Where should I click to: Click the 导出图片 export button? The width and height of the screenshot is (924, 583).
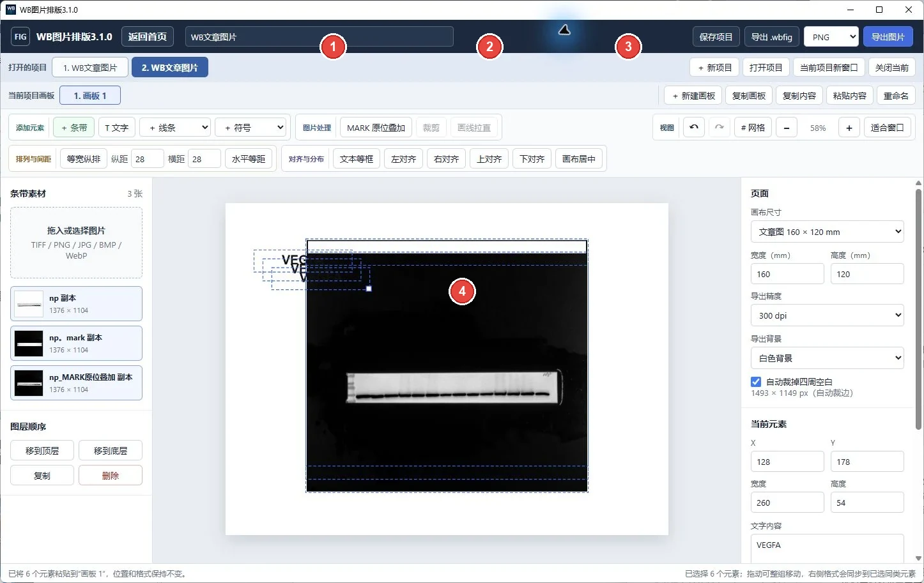click(x=888, y=37)
